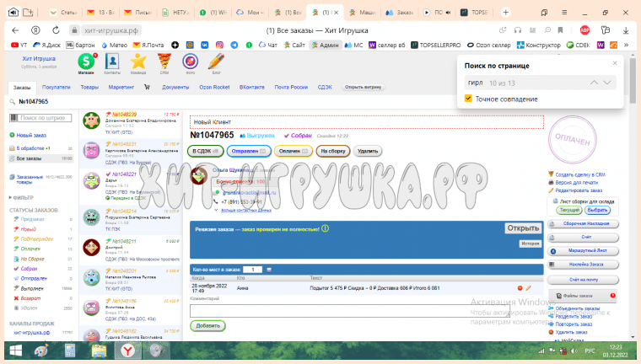Image resolution: width=641 pixels, height=364 pixels.
Task: Open the Контакты address book icon
Action: pos(112,62)
